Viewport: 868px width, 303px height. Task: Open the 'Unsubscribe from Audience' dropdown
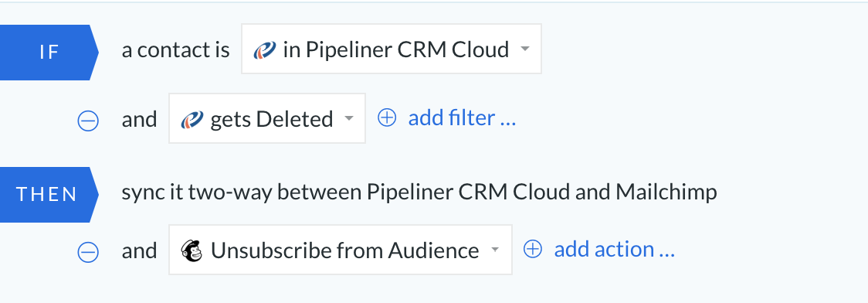(x=341, y=249)
